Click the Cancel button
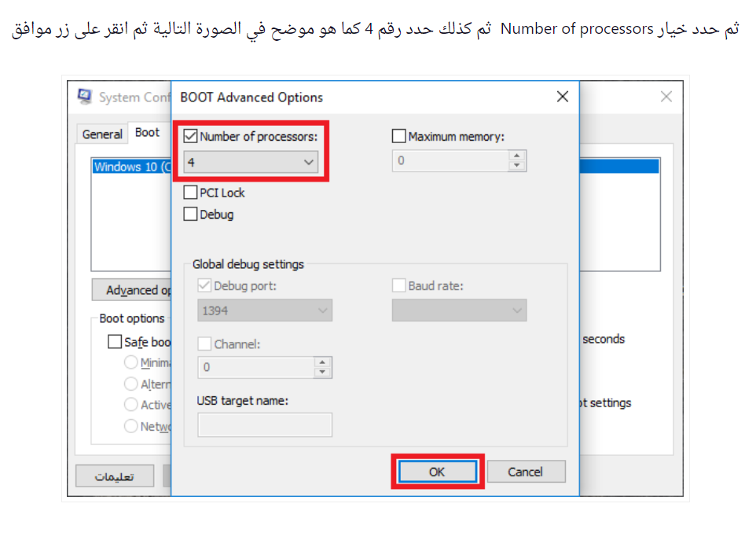 point(525,472)
